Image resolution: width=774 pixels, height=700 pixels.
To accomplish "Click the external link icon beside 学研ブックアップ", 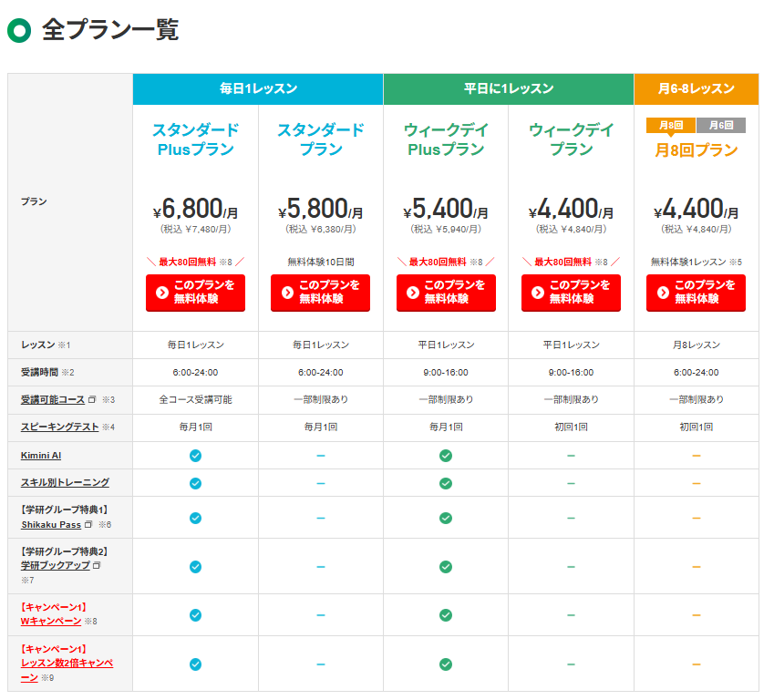I will pyautogui.click(x=97, y=566).
